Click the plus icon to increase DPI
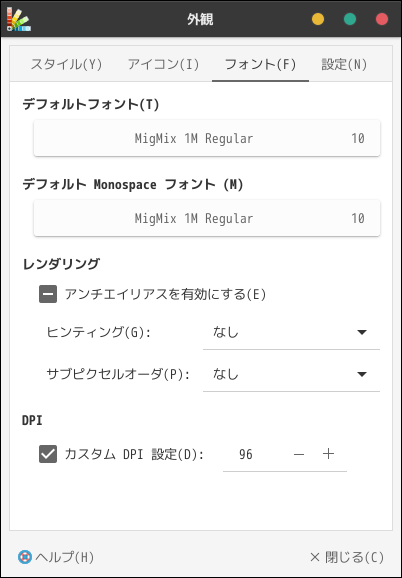The height and width of the screenshot is (578, 402). pyautogui.click(x=328, y=454)
